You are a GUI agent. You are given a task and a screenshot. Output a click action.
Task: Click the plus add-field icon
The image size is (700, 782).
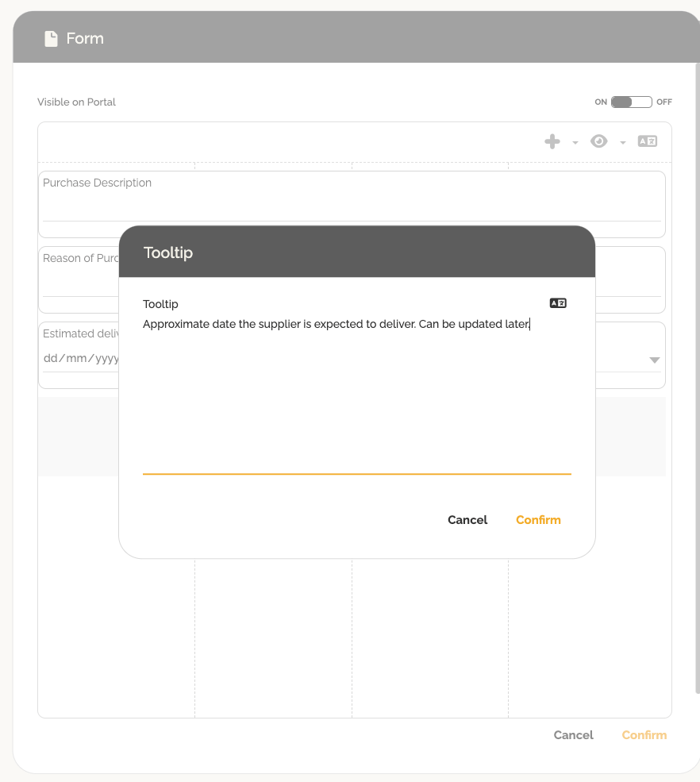[x=552, y=141]
